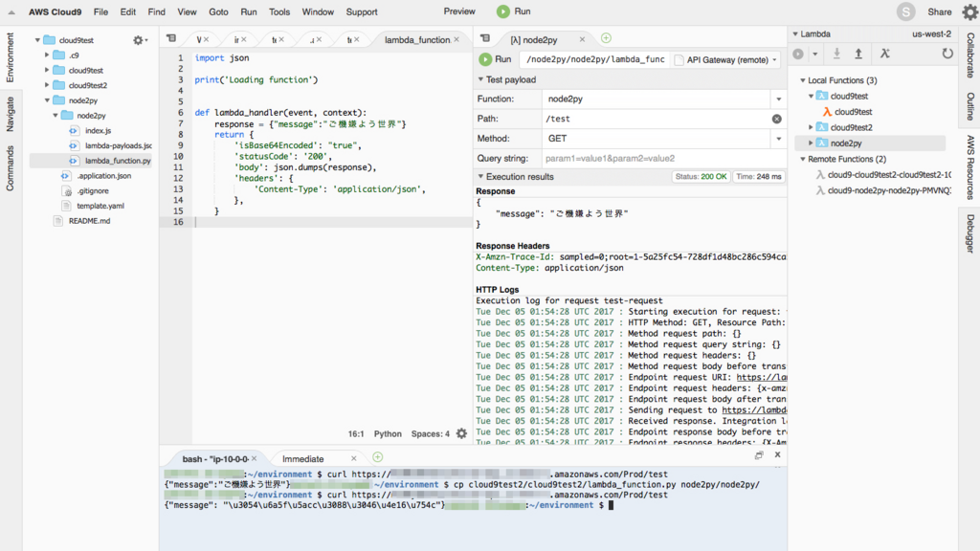
Task: Change the Python syntax mode in status bar
Action: point(388,433)
